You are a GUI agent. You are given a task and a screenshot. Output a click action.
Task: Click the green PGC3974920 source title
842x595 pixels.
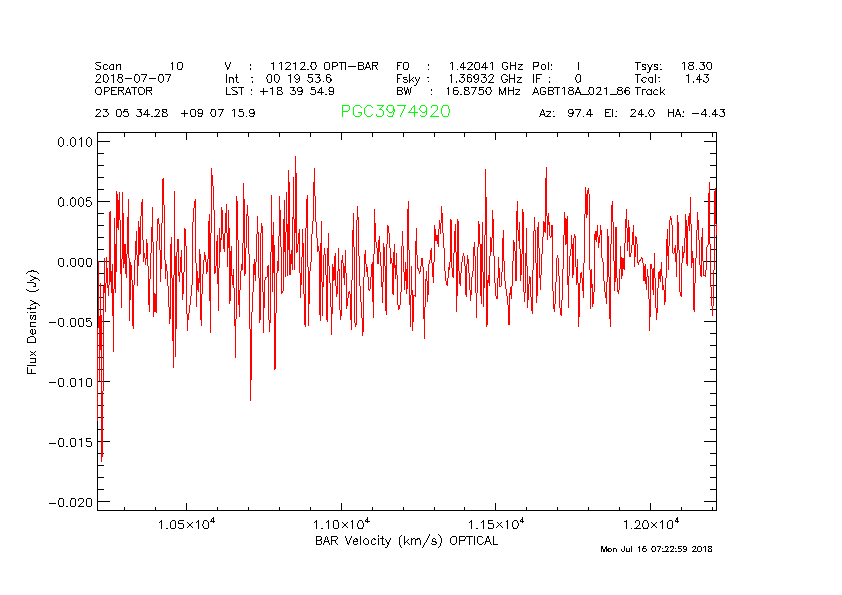[x=395, y=112]
